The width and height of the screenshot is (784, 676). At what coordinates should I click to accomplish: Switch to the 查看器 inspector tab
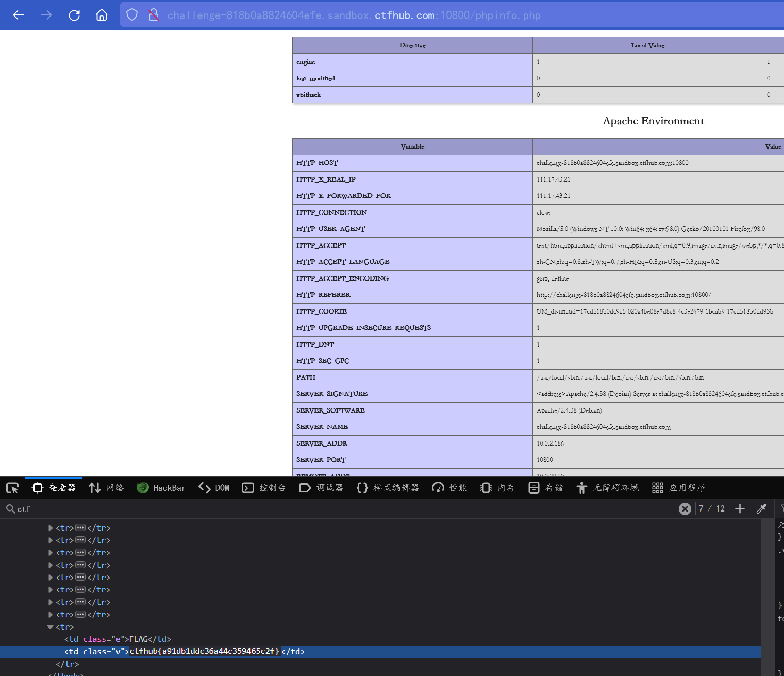pyautogui.click(x=54, y=488)
